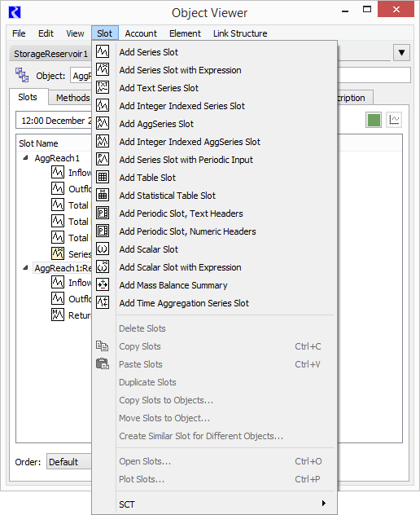Collapse the AggReach1 tree node

click(x=25, y=157)
